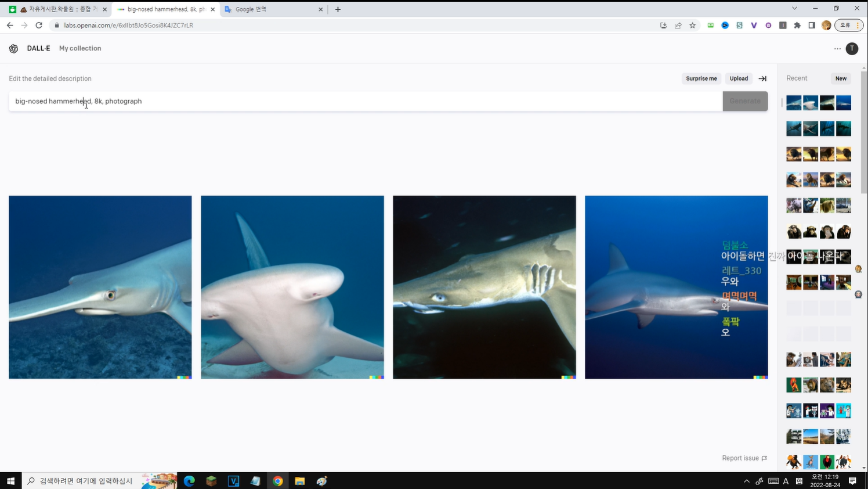Launch Microsoft Edge from taskbar
The image size is (868, 489).
(x=189, y=481)
